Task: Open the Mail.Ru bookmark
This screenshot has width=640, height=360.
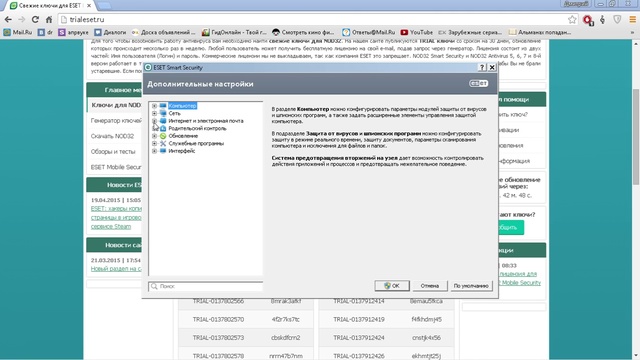Action: pos(18,32)
